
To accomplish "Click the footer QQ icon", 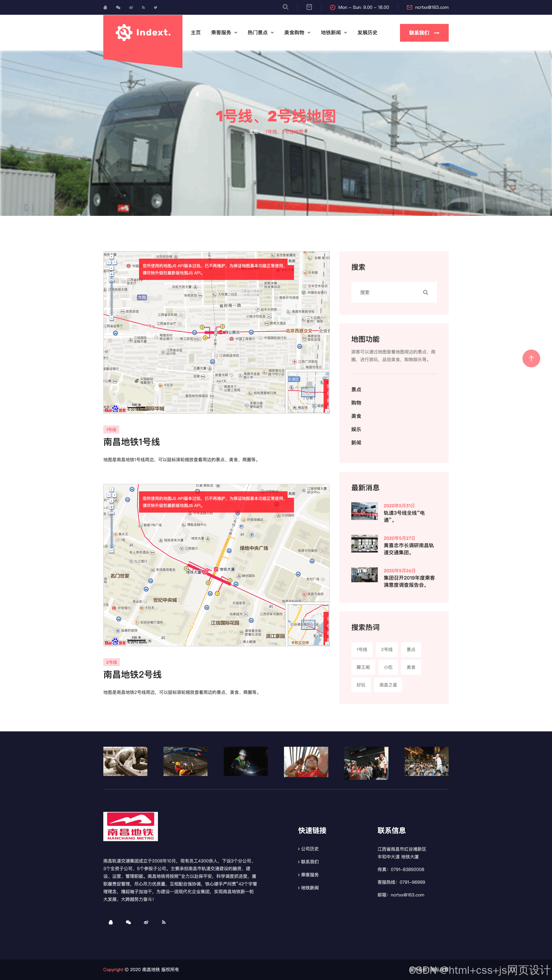I will tap(111, 922).
